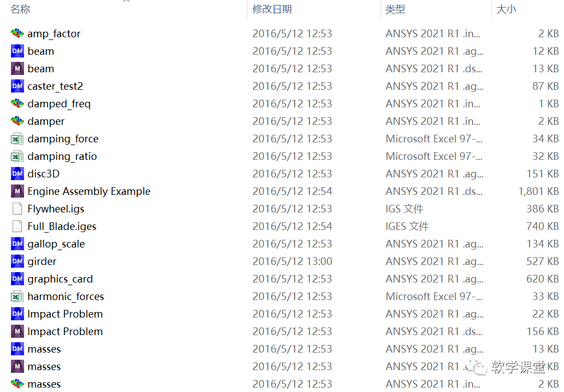Viewport: 564px width, 392px height.
Task: Click the Excel icon for harmonic_forces
Action: (x=18, y=296)
